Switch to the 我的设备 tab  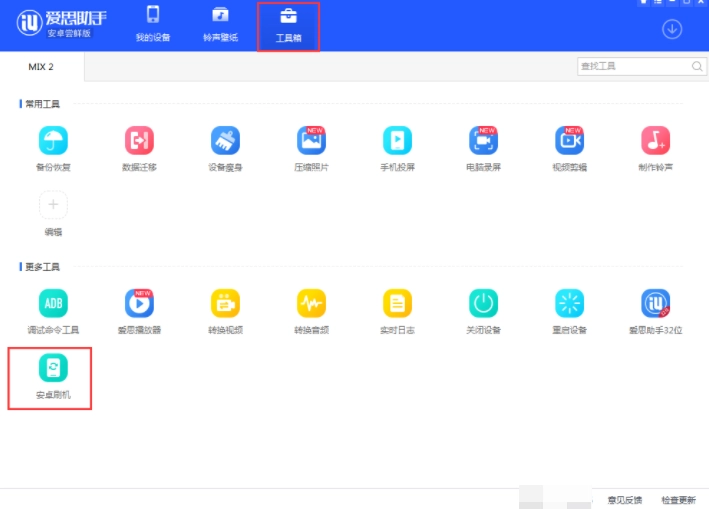click(153, 25)
